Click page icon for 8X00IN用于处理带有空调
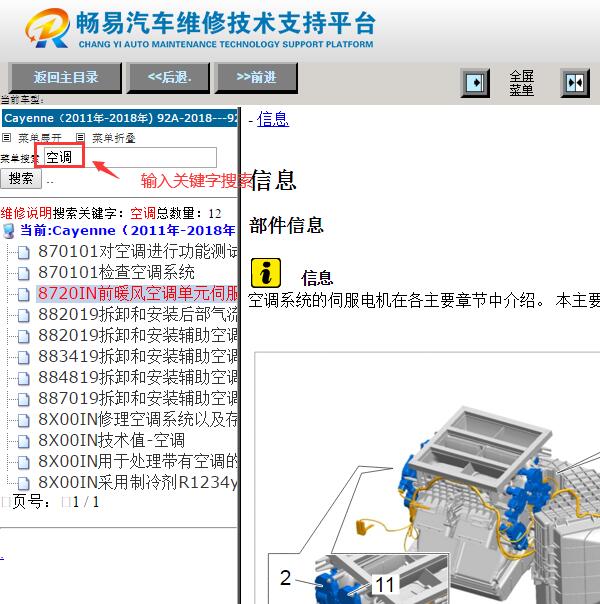Image resolution: width=600 pixels, height=604 pixels. 23,462
